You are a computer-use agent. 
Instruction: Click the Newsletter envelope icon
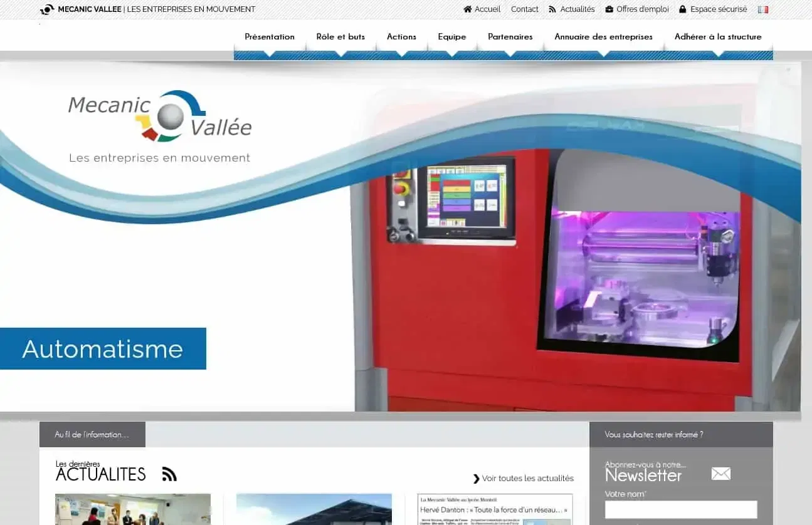click(720, 474)
